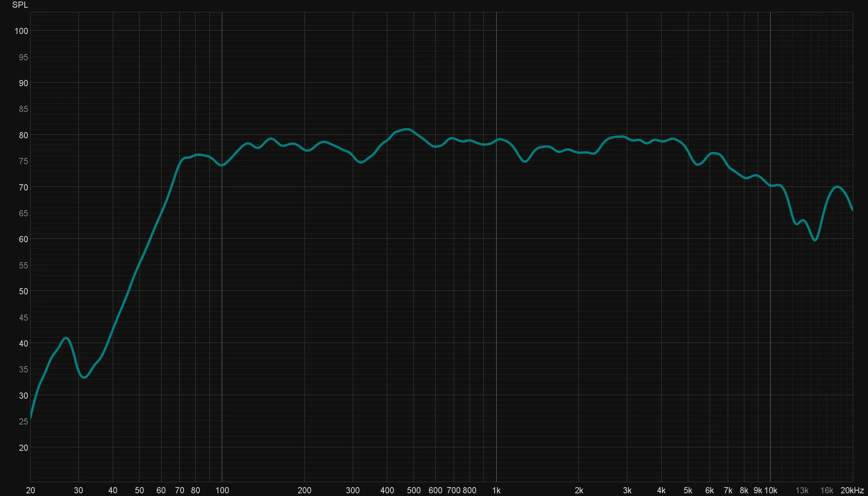The image size is (868, 496).
Task: Click the curve dip just above 30 Hz
Action: (x=84, y=377)
